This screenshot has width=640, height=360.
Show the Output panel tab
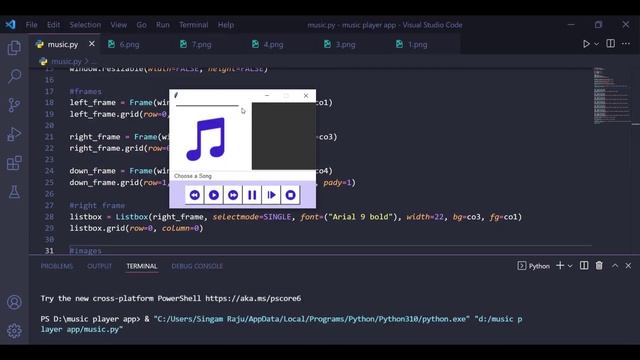[x=99, y=266]
